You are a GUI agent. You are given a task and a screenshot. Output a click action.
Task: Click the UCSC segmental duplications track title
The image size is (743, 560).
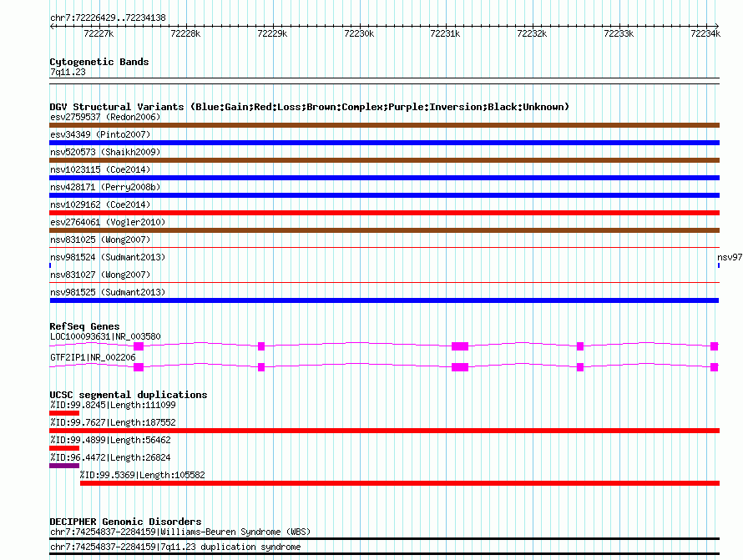(129, 395)
